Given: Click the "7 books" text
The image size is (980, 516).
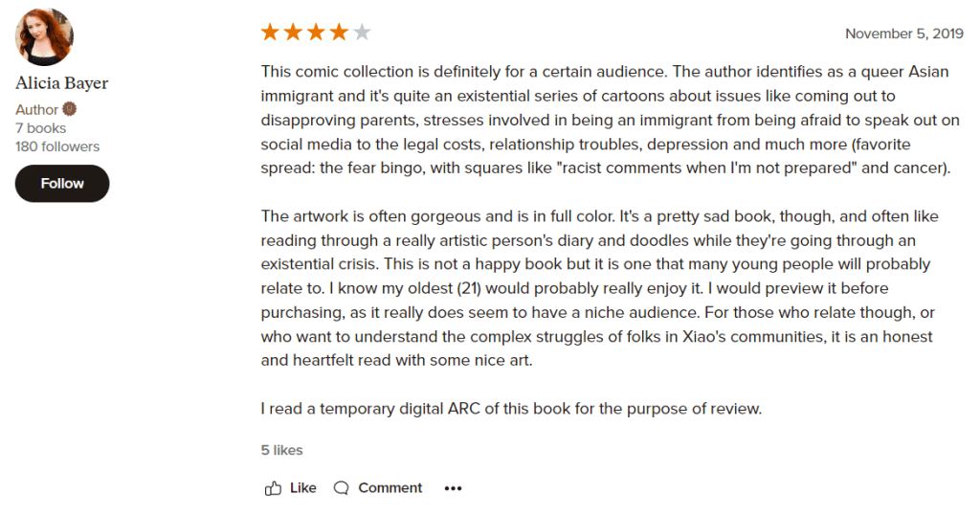Looking at the screenshot, I should pos(40,128).
